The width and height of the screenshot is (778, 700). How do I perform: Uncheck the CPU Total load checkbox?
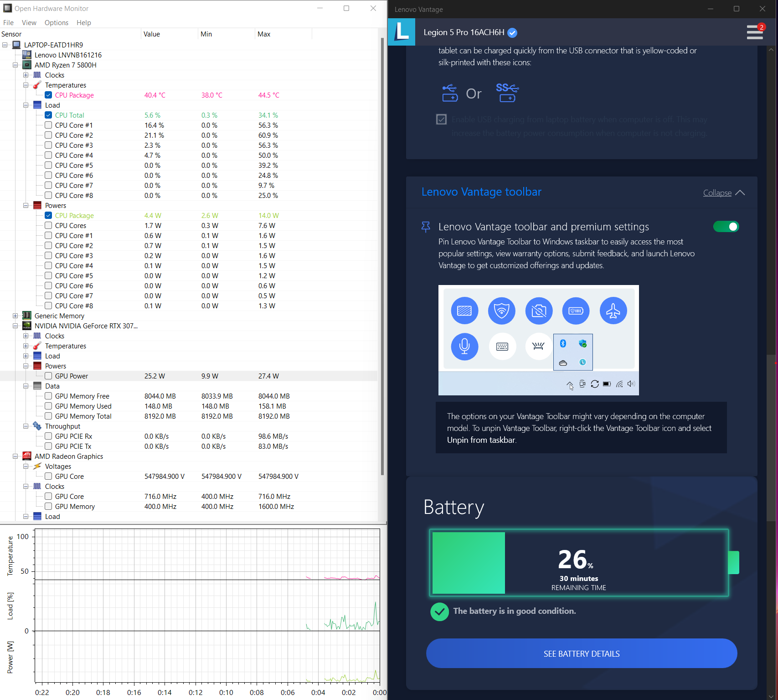coord(48,115)
